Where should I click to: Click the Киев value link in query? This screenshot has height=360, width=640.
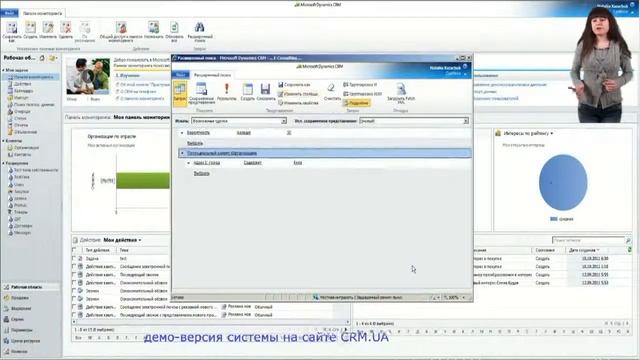point(298,163)
